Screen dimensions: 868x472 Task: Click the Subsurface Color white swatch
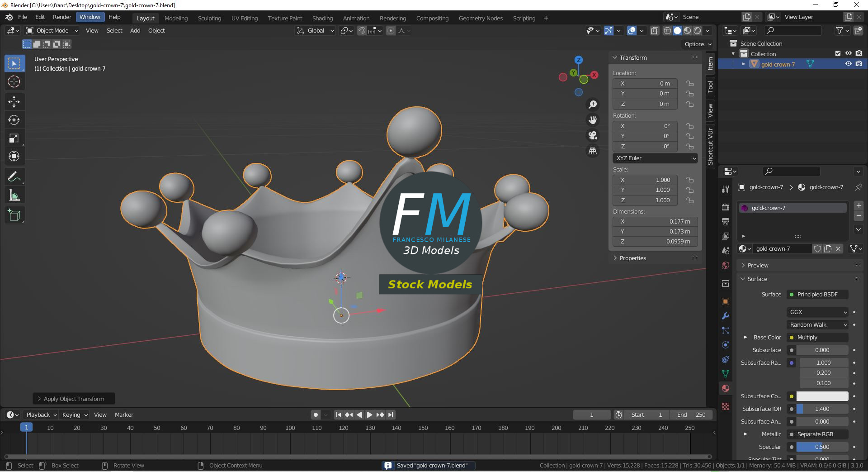pos(822,396)
